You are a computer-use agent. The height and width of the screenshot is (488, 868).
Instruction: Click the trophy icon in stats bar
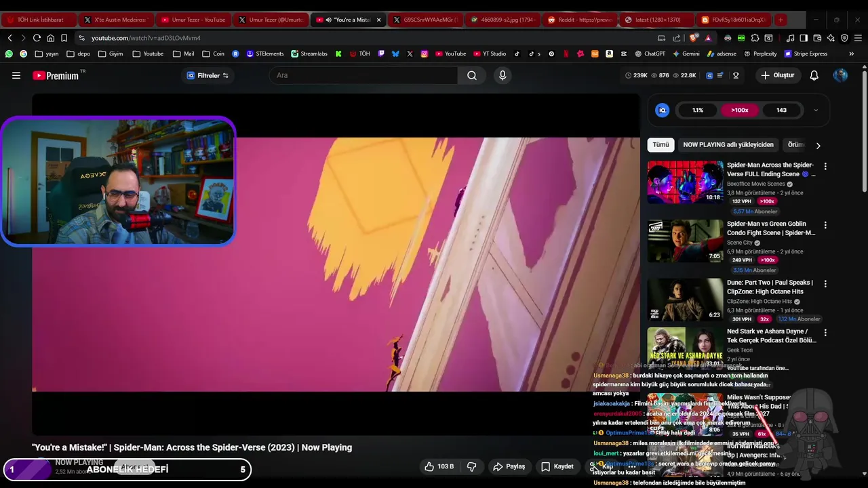coord(736,75)
